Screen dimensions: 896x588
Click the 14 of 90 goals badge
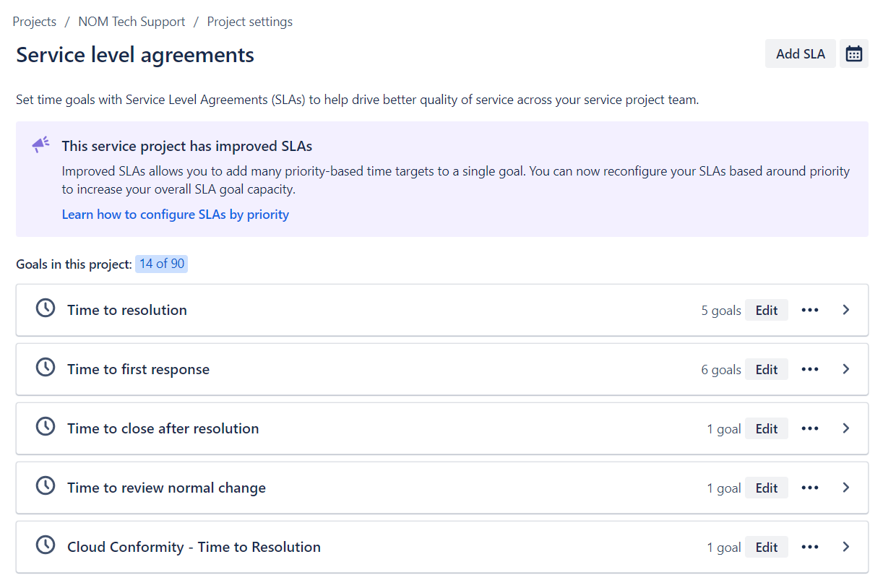click(x=162, y=264)
